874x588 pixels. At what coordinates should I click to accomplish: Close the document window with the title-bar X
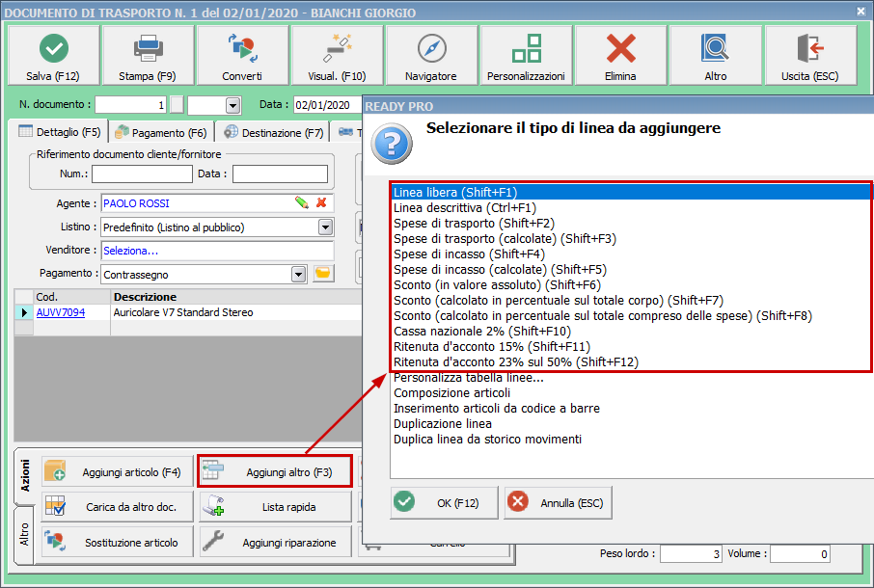pos(861,12)
